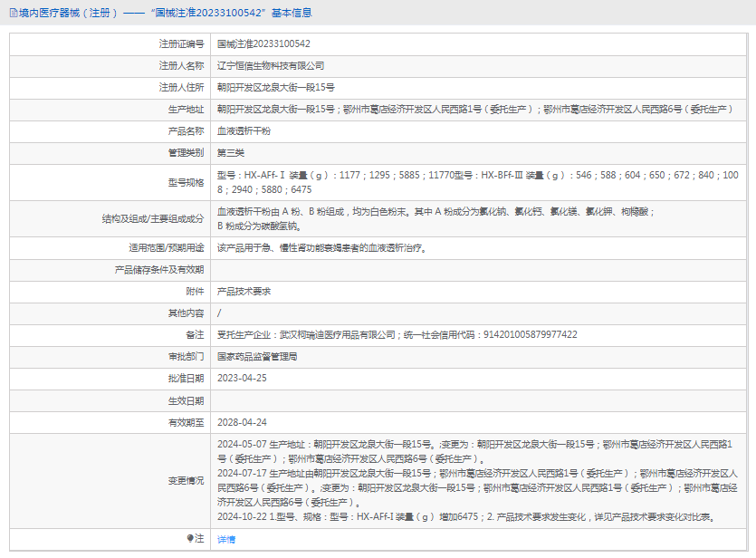Select header title 境内医疗器械（注册）基本信息
The image size is (756, 558).
coord(166,13)
